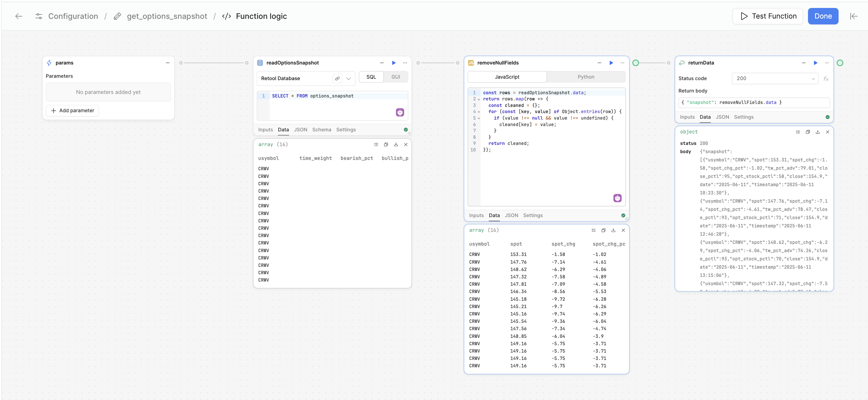Minimize the returnData block

click(x=803, y=63)
